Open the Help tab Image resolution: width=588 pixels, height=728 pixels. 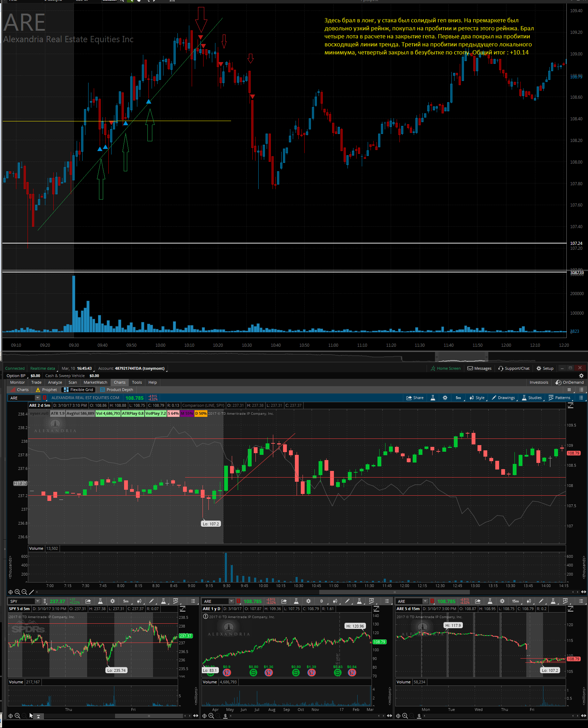tap(153, 382)
